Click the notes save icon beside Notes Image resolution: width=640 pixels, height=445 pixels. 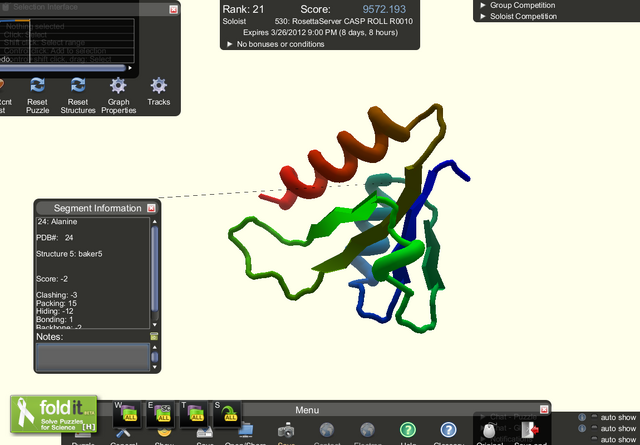pos(154,336)
